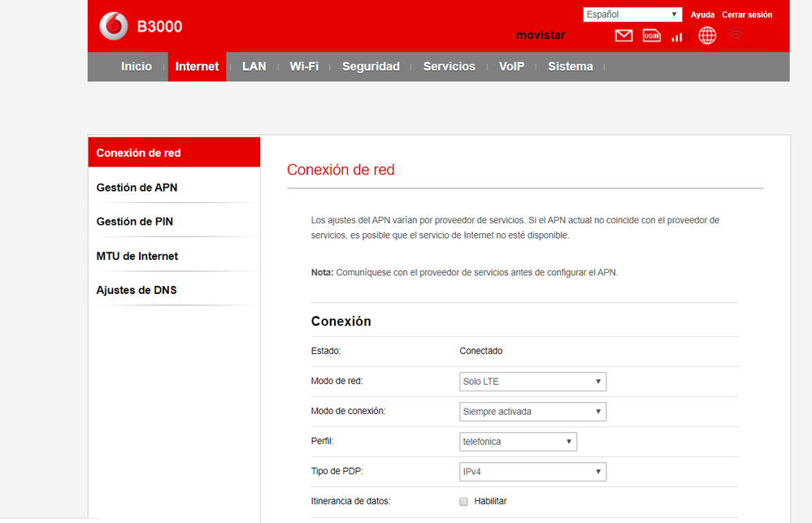Screen dimensions: 812x523
Task: Go to the Inicio tab
Action: point(137,67)
